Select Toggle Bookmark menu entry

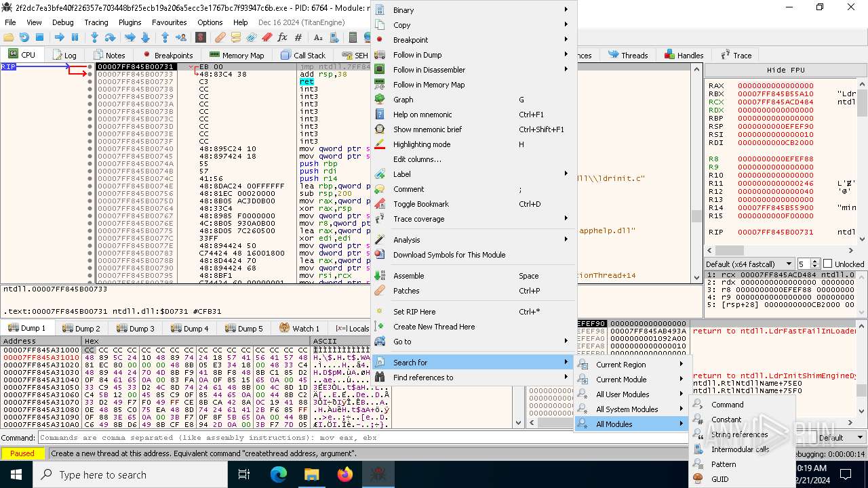click(474, 204)
